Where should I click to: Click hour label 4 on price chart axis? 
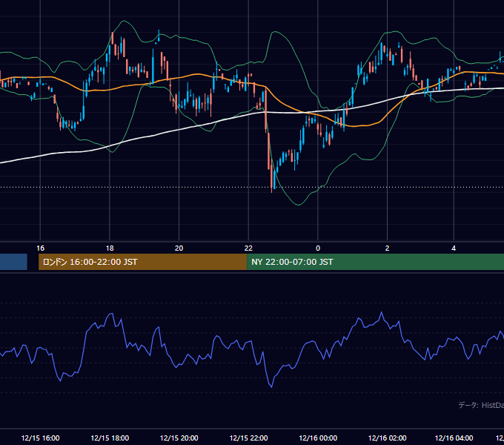(x=454, y=248)
